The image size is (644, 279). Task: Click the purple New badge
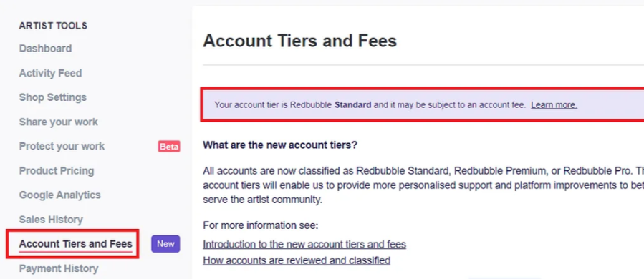point(165,244)
